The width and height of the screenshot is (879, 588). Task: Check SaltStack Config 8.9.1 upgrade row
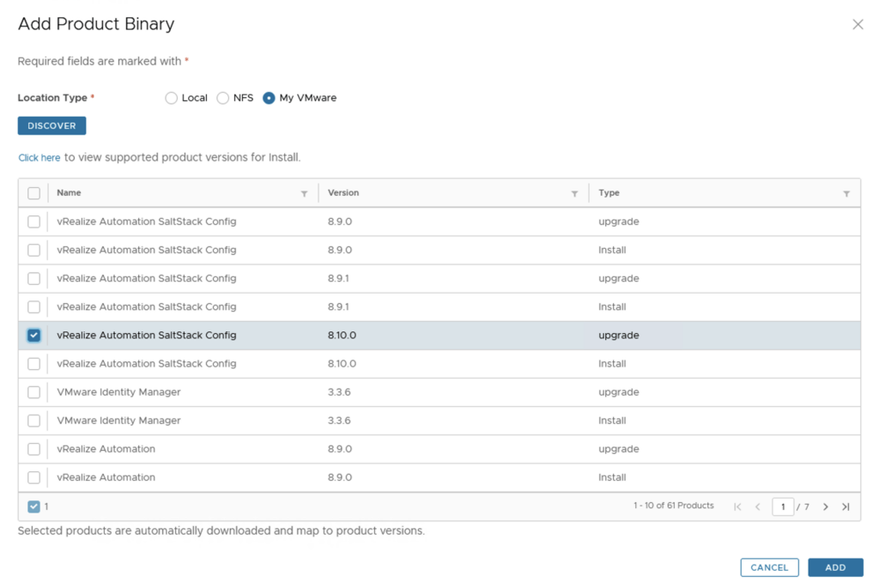click(x=33, y=279)
